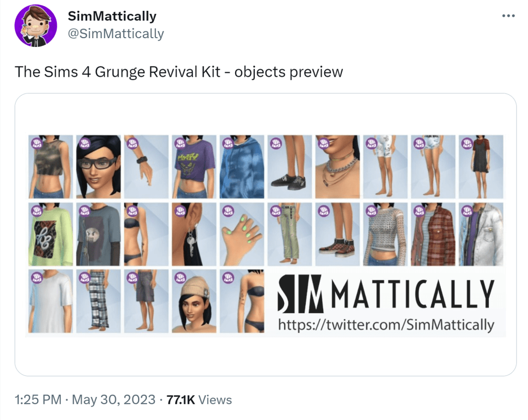The width and height of the screenshot is (528, 420).
Task: Select the white denim jacket thumbnail
Action: [481, 234]
